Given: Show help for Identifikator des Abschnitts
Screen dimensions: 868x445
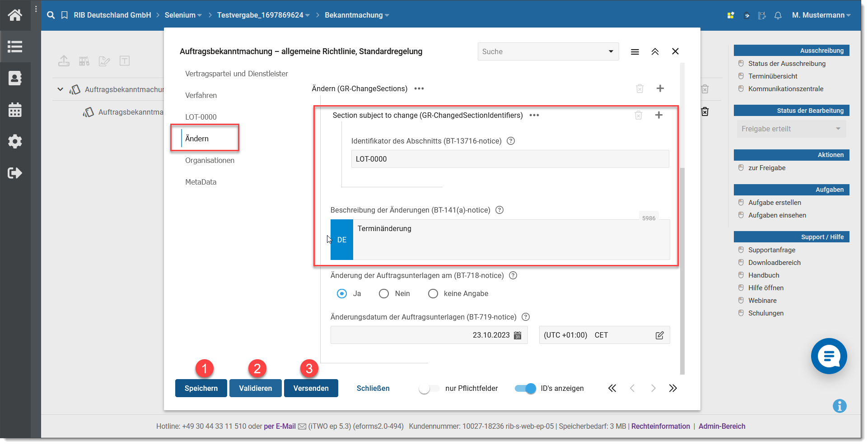Looking at the screenshot, I should tap(511, 141).
